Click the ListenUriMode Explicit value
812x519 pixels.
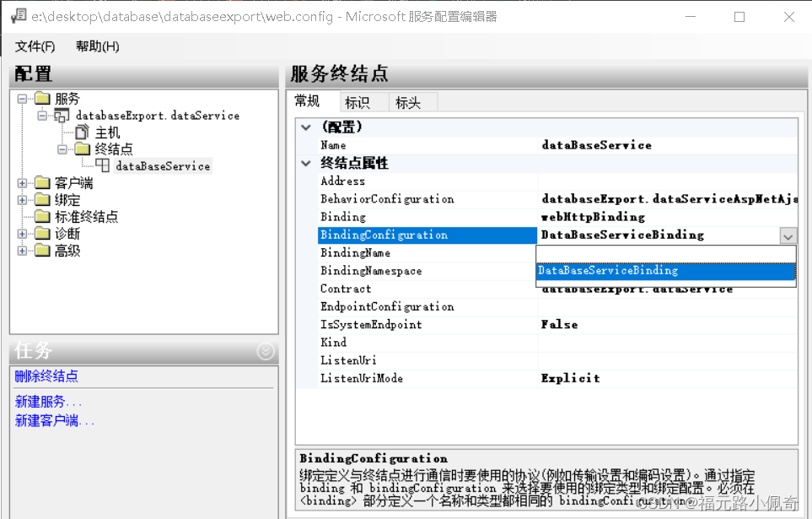570,379
